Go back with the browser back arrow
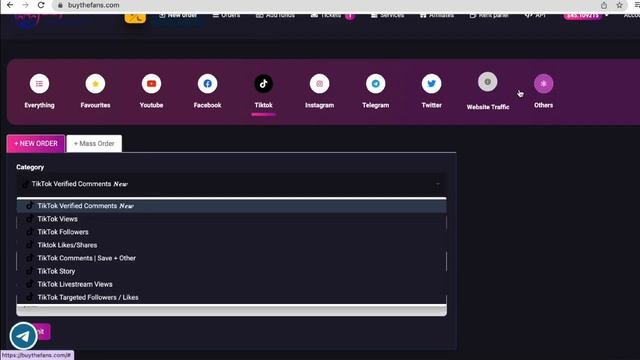 pos(10,5)
